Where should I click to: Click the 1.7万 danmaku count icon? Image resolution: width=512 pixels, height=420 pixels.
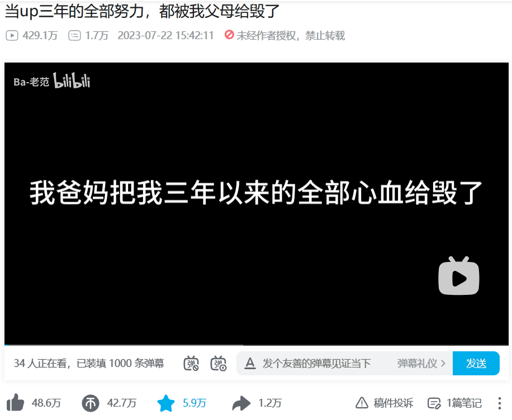pos(74,35)
